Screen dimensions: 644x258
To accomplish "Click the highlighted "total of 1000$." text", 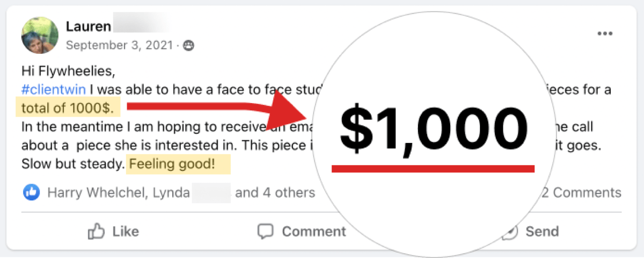I will pyautogui.click(x=68, y=108).
